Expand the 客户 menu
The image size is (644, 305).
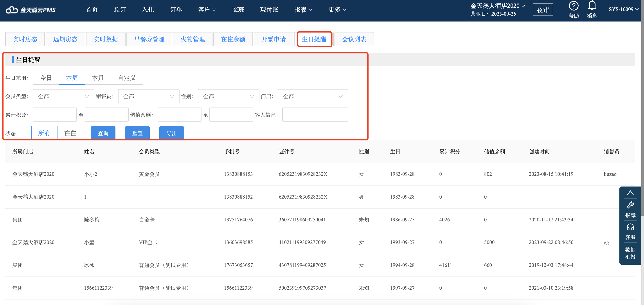(x=207, y=10)
